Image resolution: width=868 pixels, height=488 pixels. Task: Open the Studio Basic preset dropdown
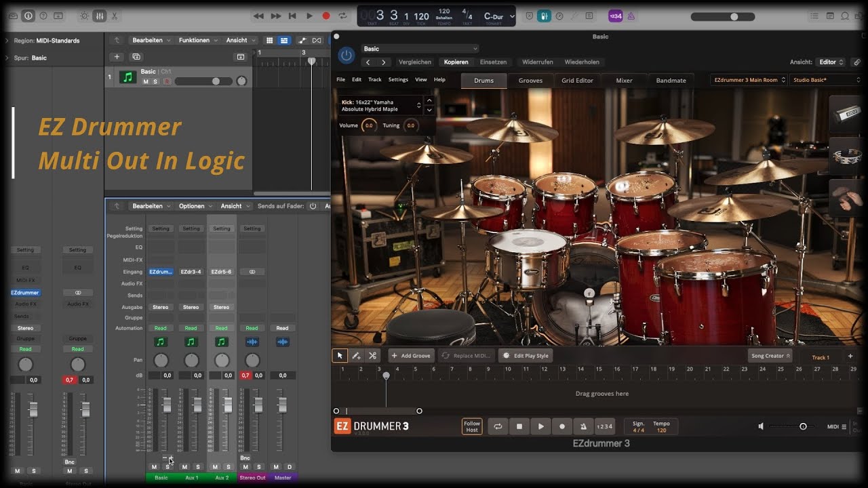[827, 80]
